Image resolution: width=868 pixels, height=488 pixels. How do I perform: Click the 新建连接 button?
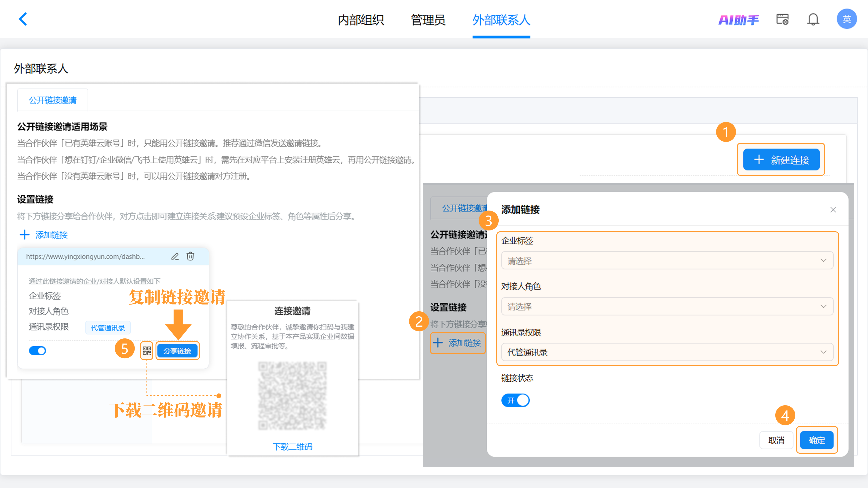(781, 160)
